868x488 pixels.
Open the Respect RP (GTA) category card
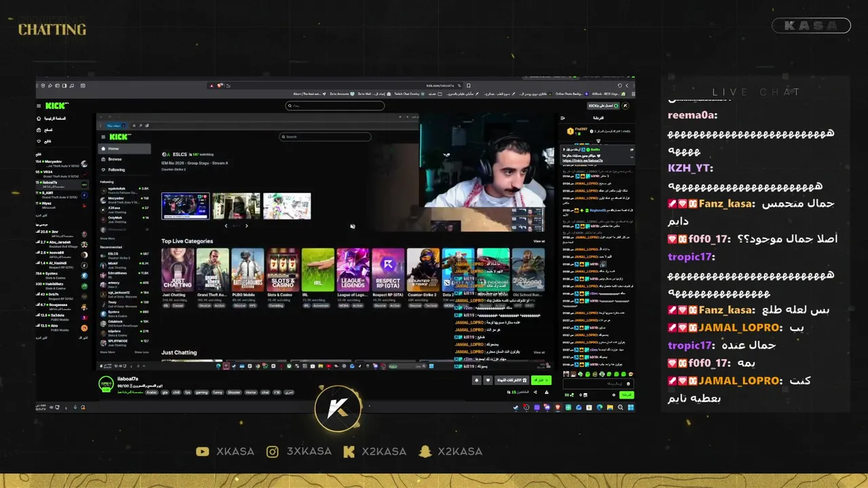click(388, 270)
